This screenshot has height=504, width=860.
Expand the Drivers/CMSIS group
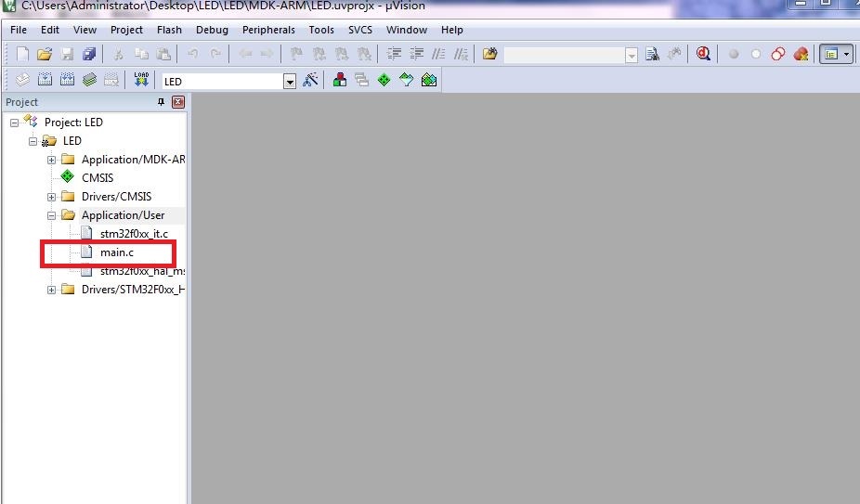click(52, 197)
